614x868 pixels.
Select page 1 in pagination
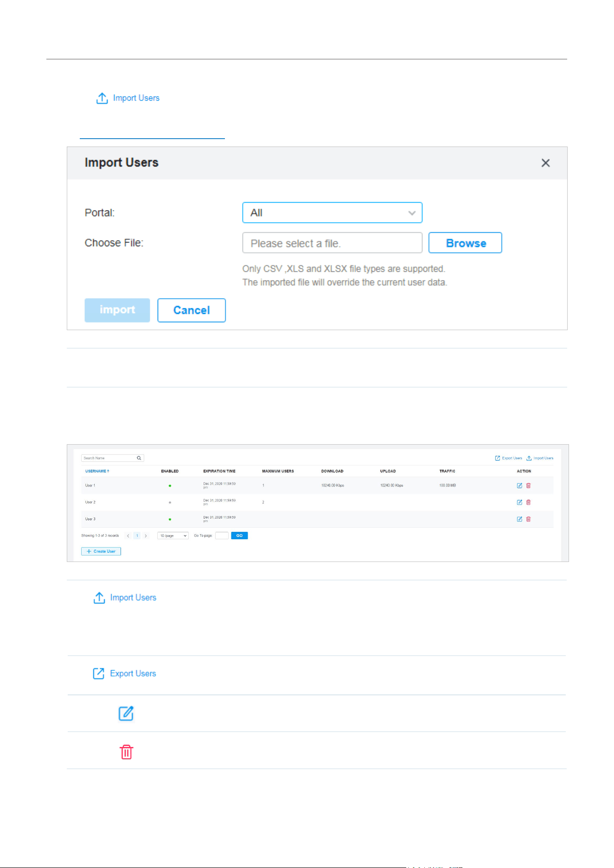coord(137,536)
